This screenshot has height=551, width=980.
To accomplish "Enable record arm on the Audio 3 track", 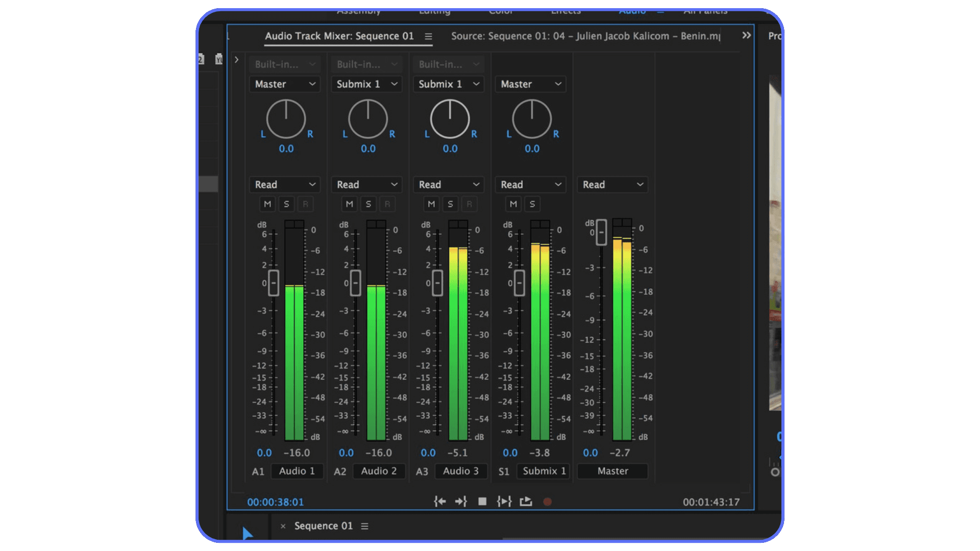I will click(469, 204).
